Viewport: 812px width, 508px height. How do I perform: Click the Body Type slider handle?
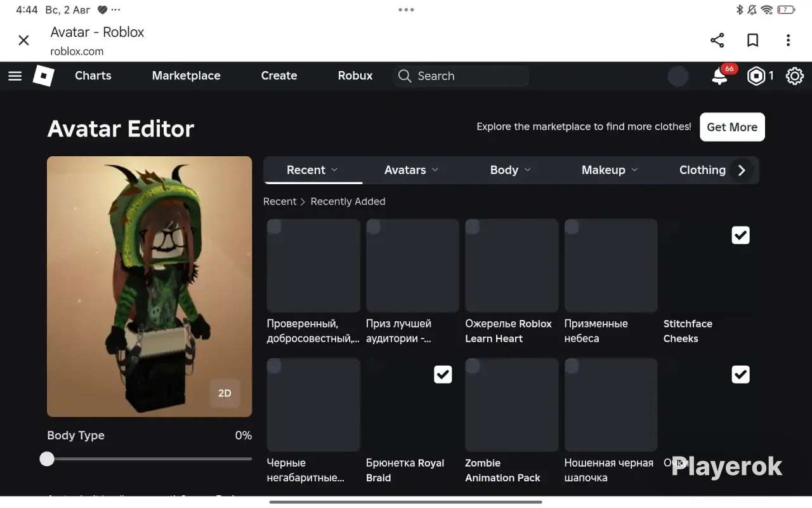(x=47, y=459)
